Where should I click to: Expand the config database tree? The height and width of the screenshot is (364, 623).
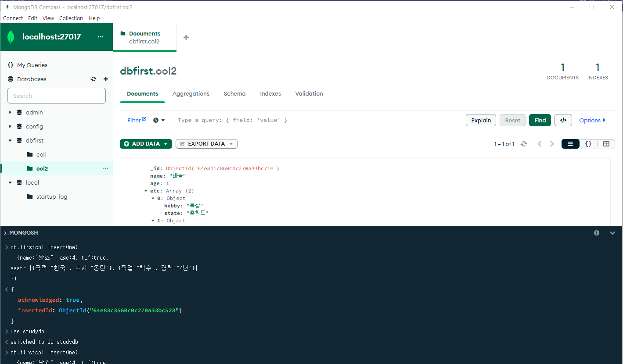click(10, 126)
